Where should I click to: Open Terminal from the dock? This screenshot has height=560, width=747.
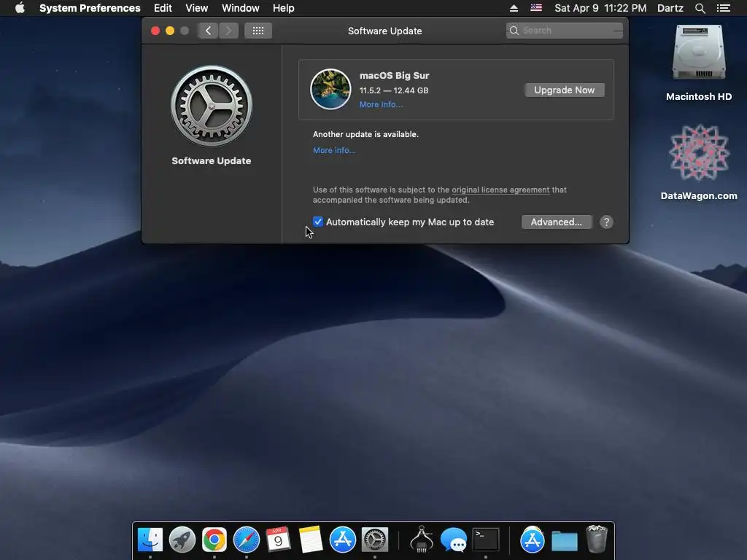pos(485,540)
